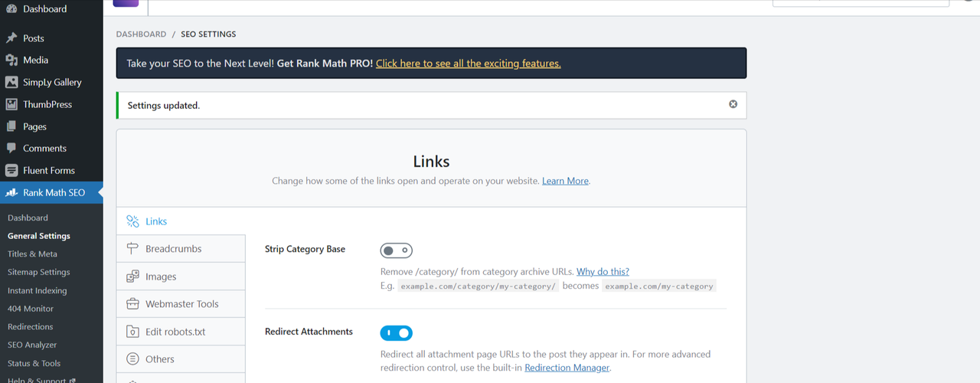Click the Edit robots.txt file icon
The height and width of the screenshot is (383, 980).
coord(132,332)
